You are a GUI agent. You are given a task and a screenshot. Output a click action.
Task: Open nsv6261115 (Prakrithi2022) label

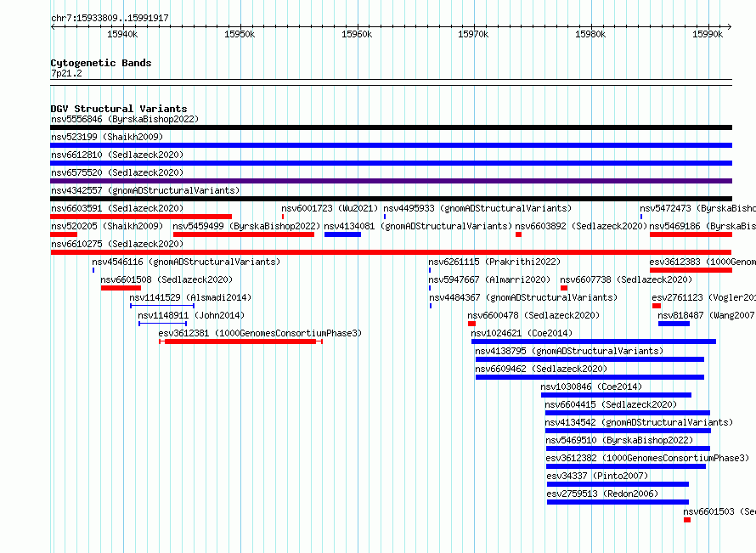click(494, 262)
